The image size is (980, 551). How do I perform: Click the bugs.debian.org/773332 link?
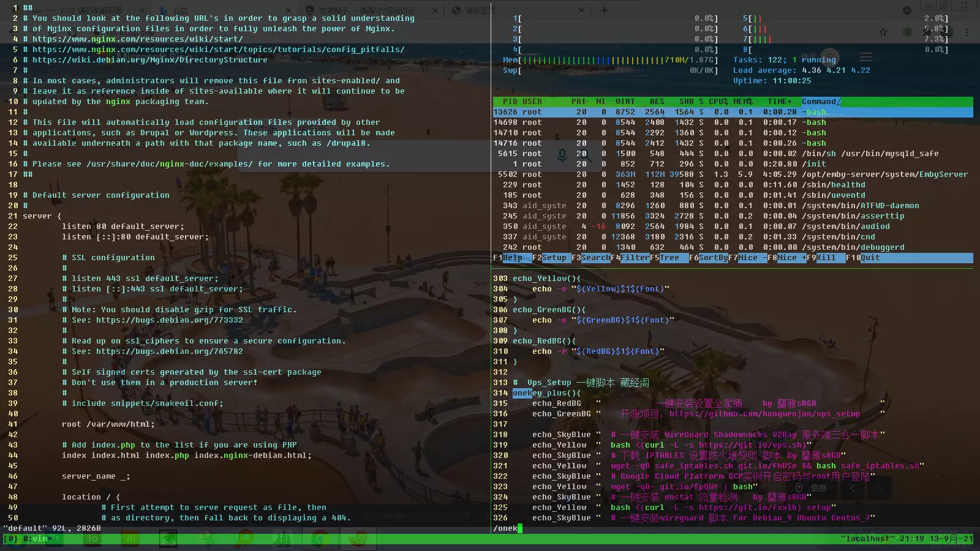(170, 320)
